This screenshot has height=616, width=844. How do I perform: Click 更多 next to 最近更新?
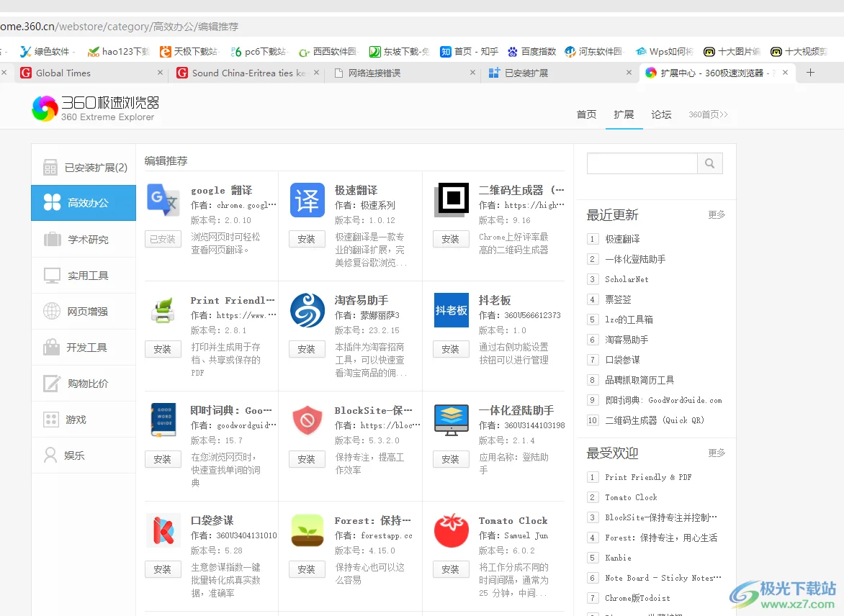point(717,214)
